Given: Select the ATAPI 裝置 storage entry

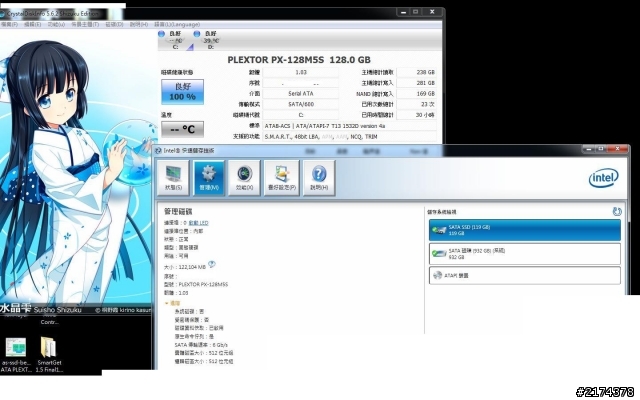Looking at the screenshot, I should (525, 276).
